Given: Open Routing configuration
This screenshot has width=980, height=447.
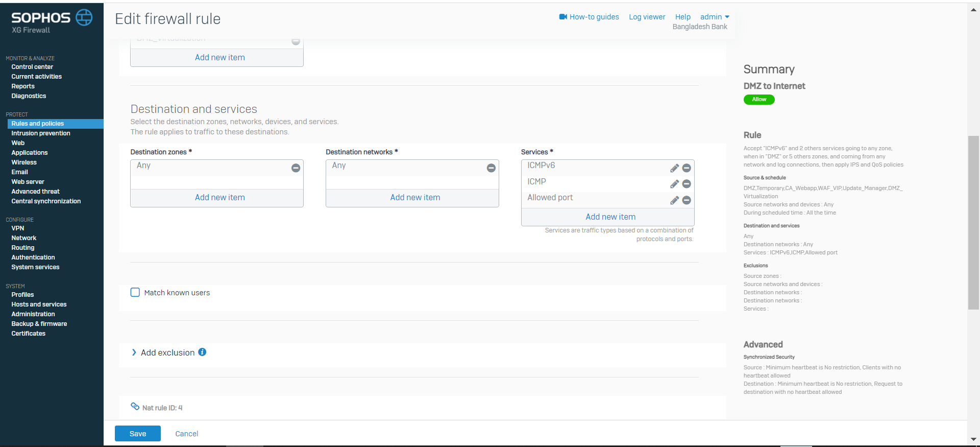Looking at the screenshot, I should pyautogui.click(x=23, y=248).
